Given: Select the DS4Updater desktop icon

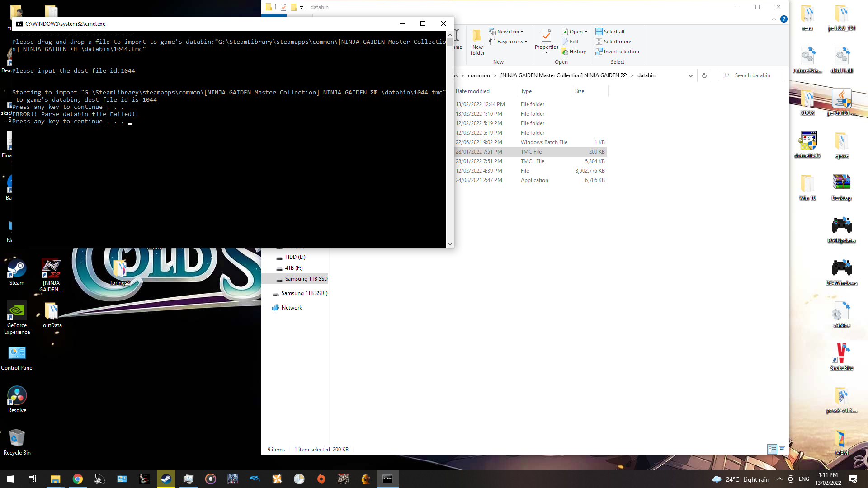Looking at the screenshot, I should click(x=841, y=230).
